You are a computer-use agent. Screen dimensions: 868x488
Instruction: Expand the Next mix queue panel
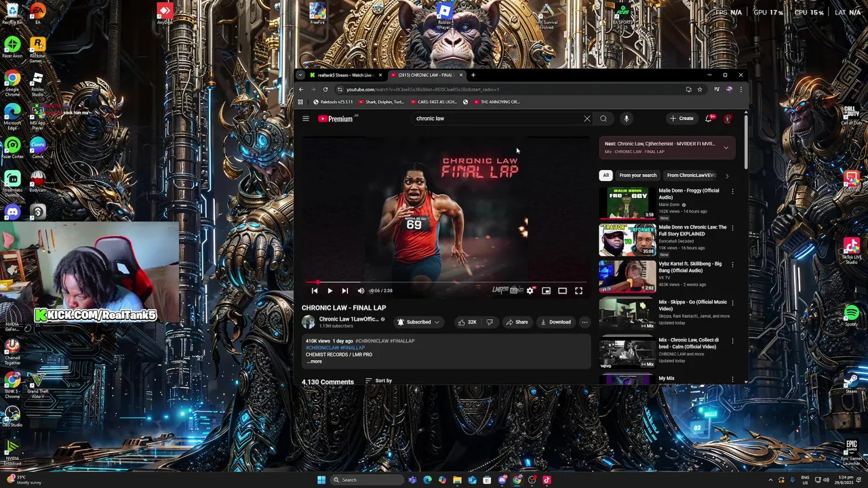pyautogui.click(x=726, y=147)
